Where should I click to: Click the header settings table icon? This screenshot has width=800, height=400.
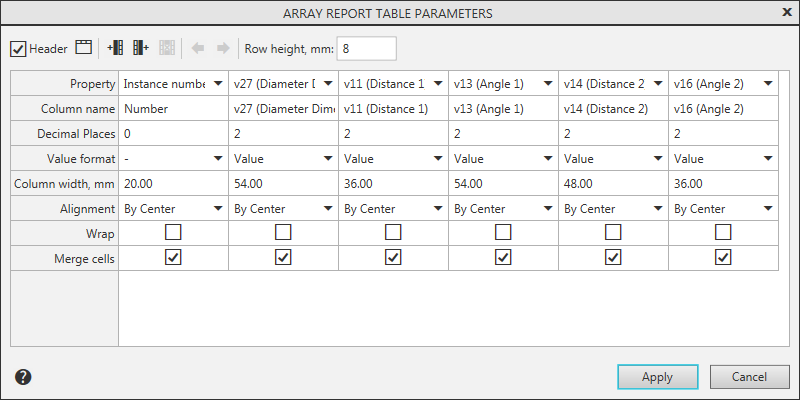tap(84, 48)
